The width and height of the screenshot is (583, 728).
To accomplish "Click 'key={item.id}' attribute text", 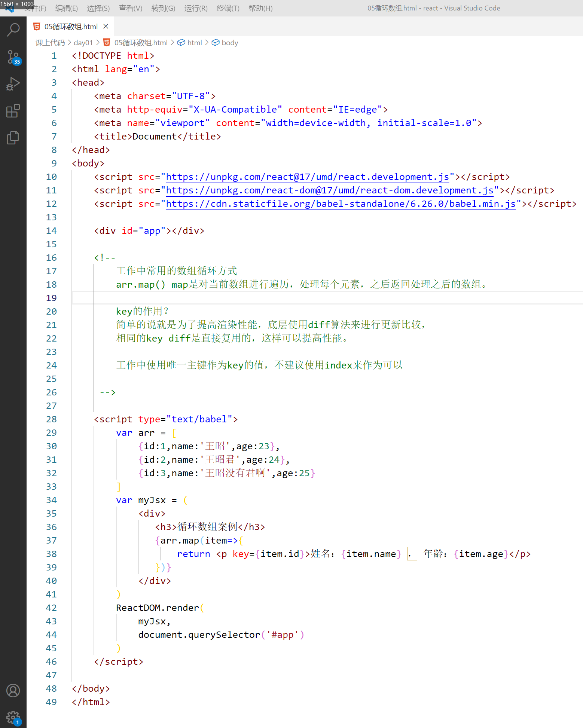I will pyautogui.click(x=268, y=554).
